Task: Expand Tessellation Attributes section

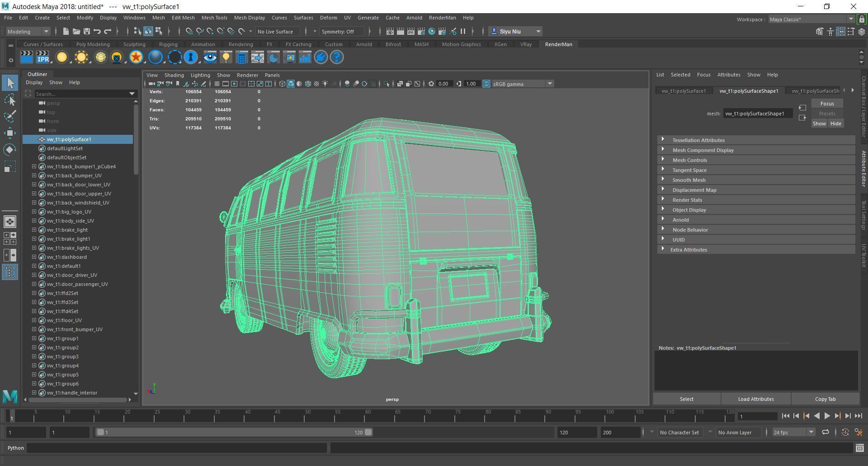Action: tap(756, 140)
